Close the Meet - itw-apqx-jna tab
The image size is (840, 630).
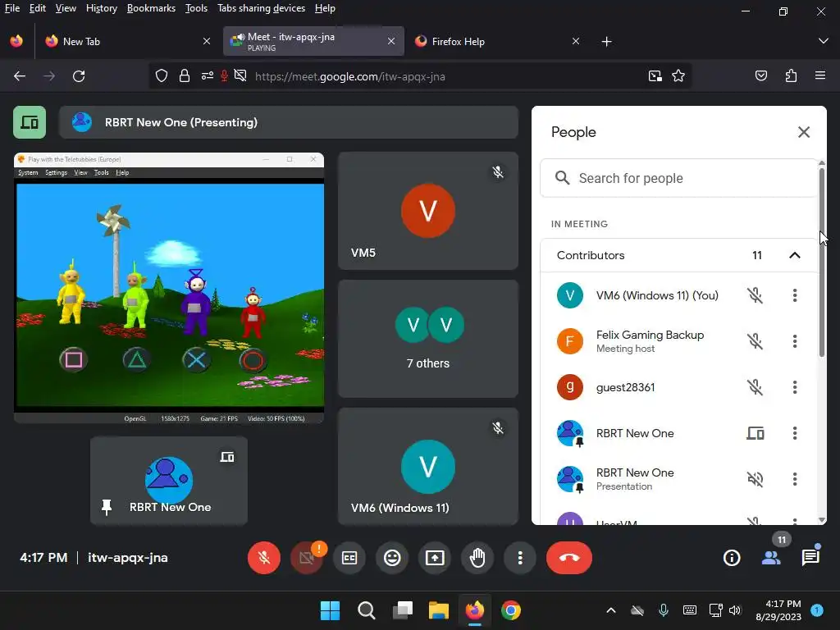click(391, 41)
